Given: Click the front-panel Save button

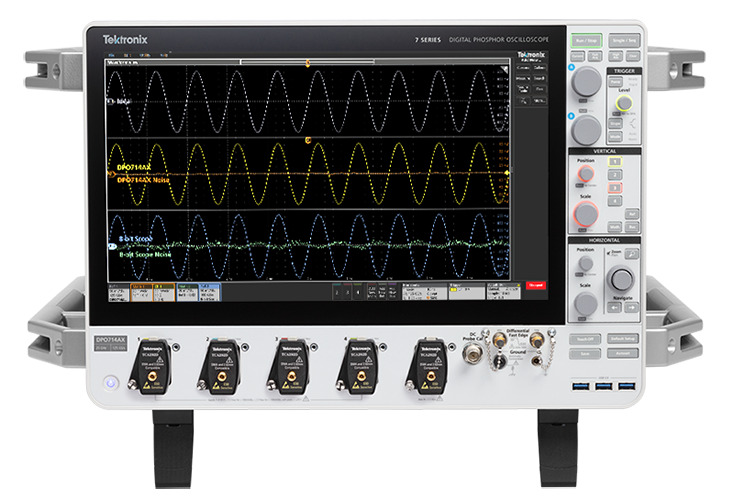Looking at the screenshot, I should pyautogui.click(x=585, y=354).
